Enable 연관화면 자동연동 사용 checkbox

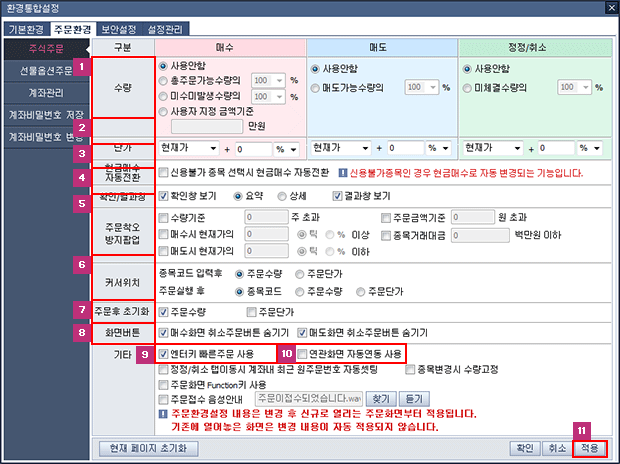click(x=302, y=354)
